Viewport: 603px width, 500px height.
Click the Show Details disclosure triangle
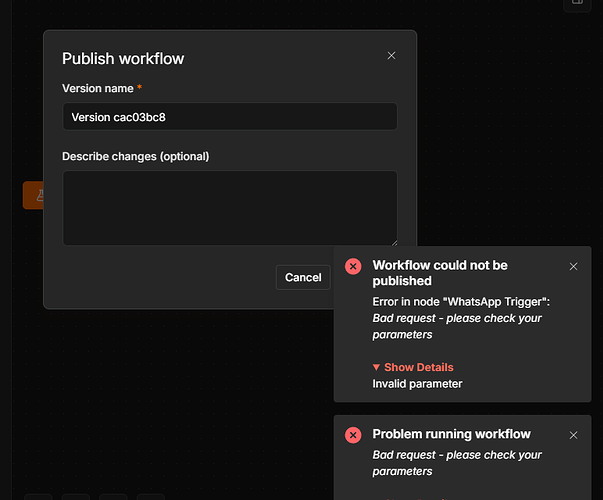(376, 367)
